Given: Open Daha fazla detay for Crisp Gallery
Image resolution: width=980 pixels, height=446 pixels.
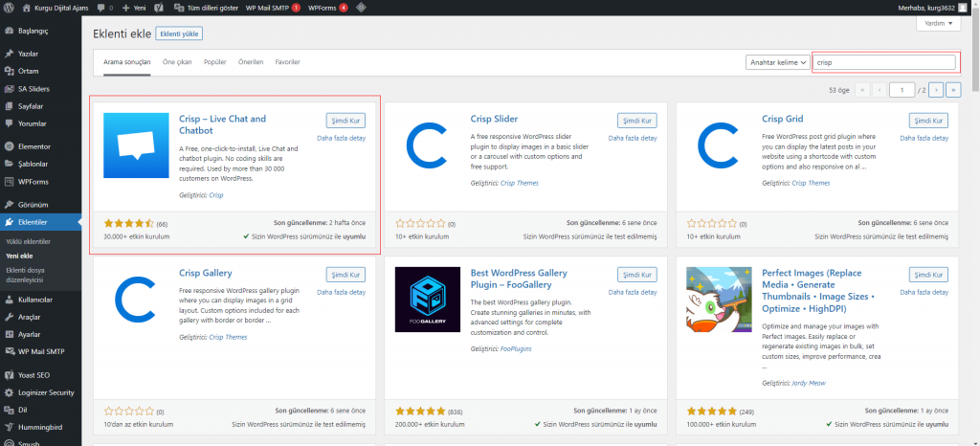Looking at the screenshot, I should click(342, 292).
